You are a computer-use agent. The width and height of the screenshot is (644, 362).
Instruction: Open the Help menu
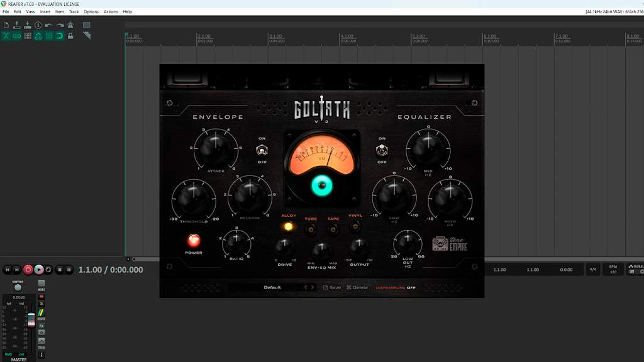127,12
